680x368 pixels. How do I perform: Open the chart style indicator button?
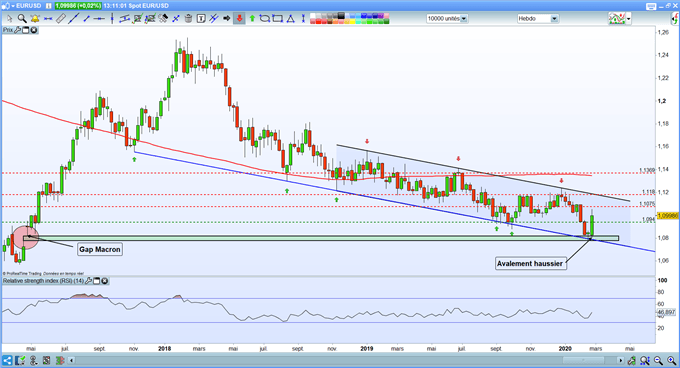click(617, 19)
